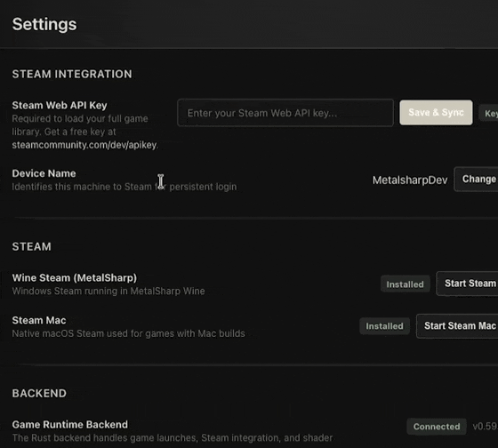This screenshot has height=448, width=498.
Task: Click Change button for Device Name
Action: point(476,179)
